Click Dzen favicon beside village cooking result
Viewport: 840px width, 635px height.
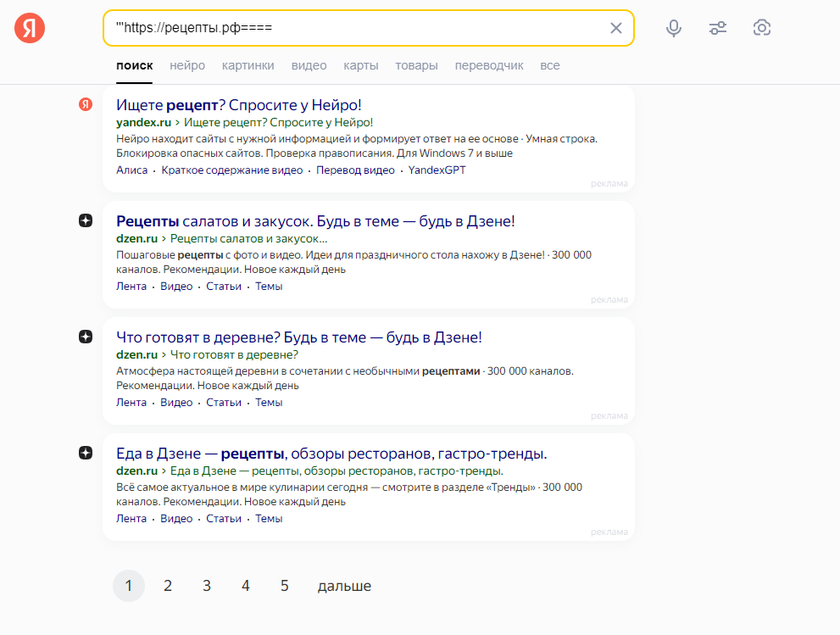click(x=86, y=337)
